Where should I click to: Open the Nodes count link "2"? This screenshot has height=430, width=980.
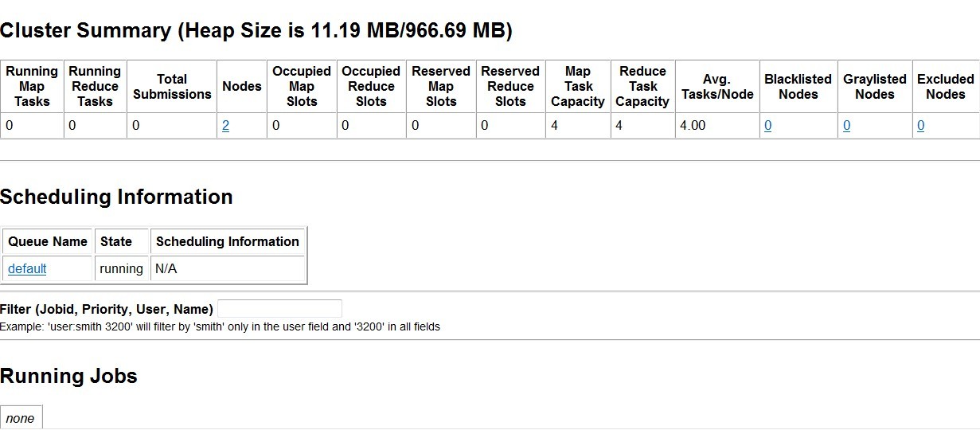(x=226, y=126)
